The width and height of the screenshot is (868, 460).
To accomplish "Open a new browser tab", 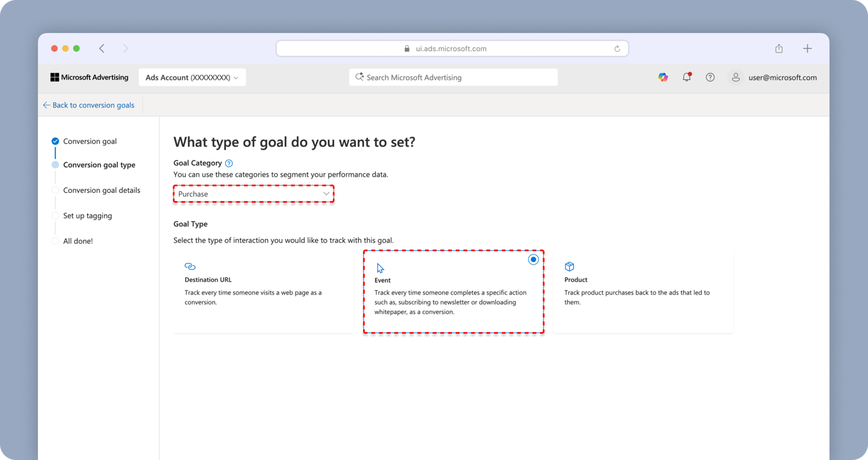I will coord(808,49).
